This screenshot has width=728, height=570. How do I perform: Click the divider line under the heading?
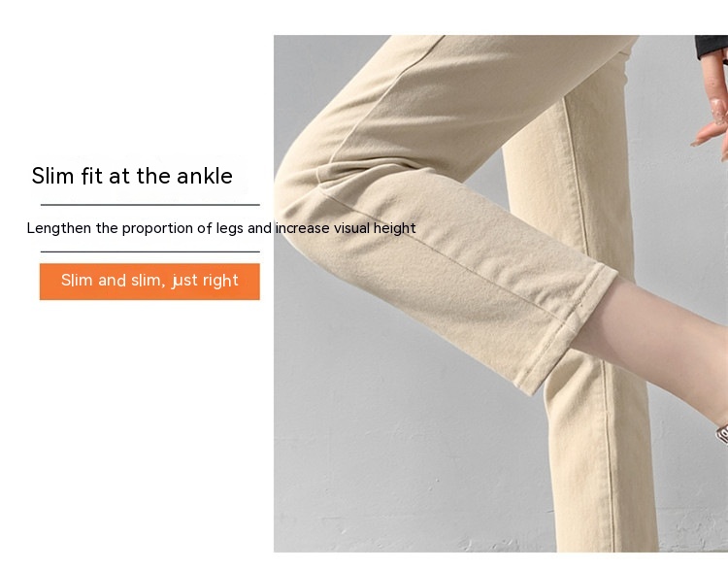click(149, 204)
